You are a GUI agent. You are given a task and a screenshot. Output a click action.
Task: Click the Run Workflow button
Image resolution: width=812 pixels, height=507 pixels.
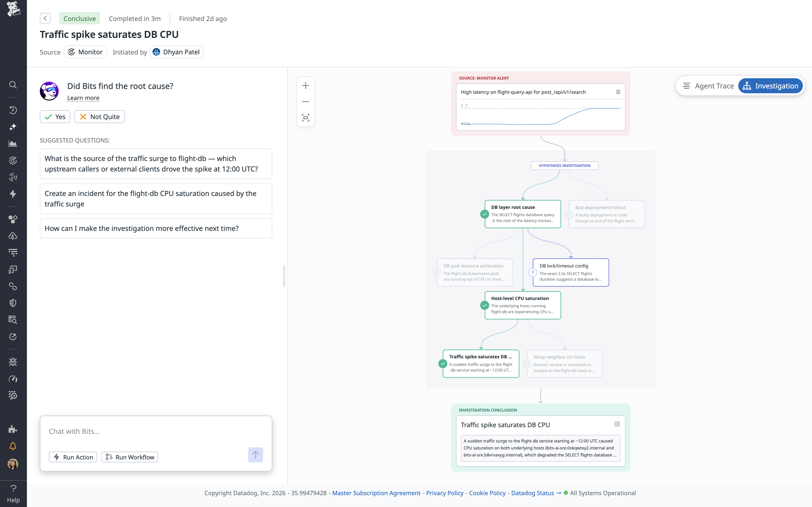[x=130, y=457]
